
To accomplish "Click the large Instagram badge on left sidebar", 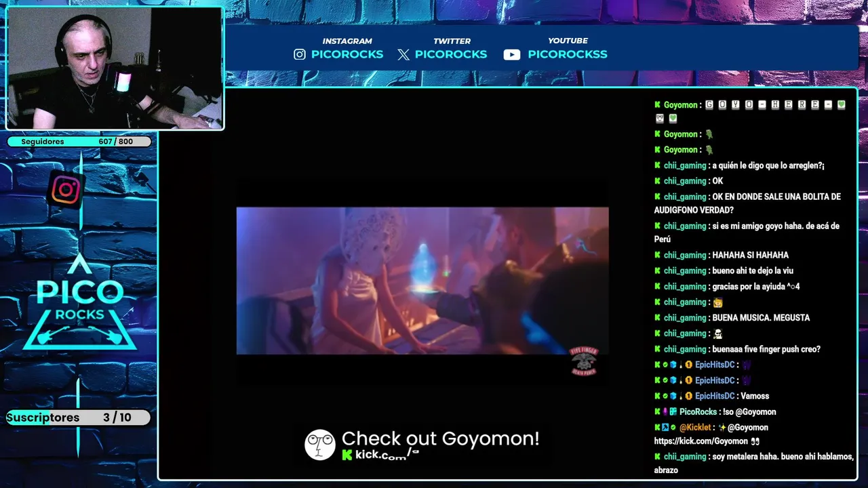I will point(66,190).
